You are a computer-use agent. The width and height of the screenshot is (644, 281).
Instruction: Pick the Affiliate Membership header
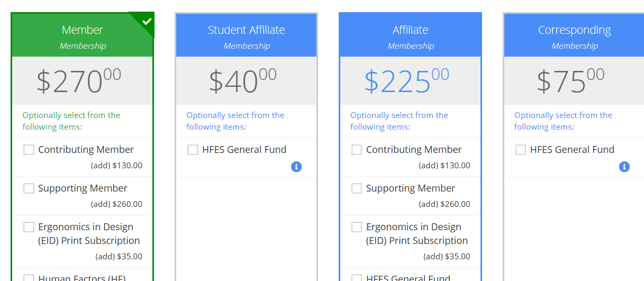pos(410,36)
